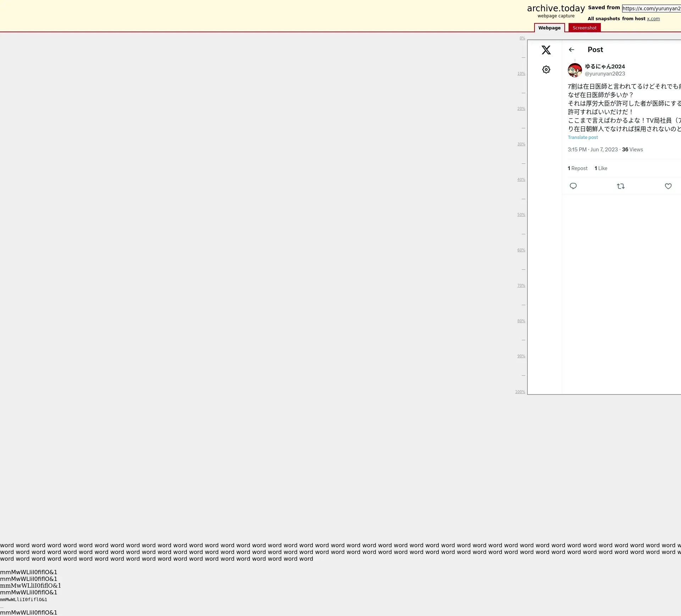
Task: Jump to the 10% scroll marker
Action: click(x=521, y=74)
